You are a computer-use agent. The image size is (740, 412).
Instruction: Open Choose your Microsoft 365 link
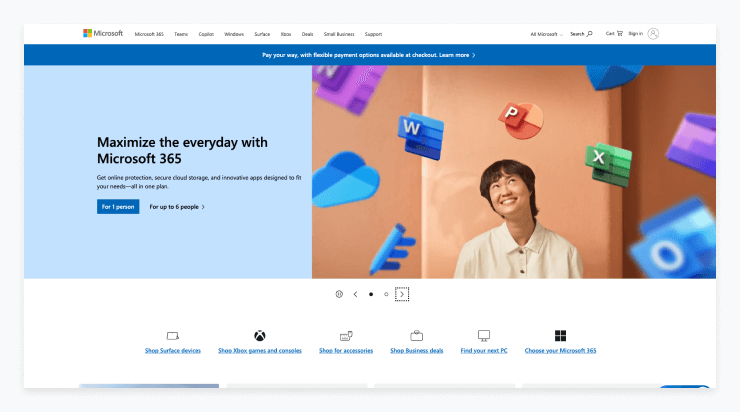(x=560, y=351)
